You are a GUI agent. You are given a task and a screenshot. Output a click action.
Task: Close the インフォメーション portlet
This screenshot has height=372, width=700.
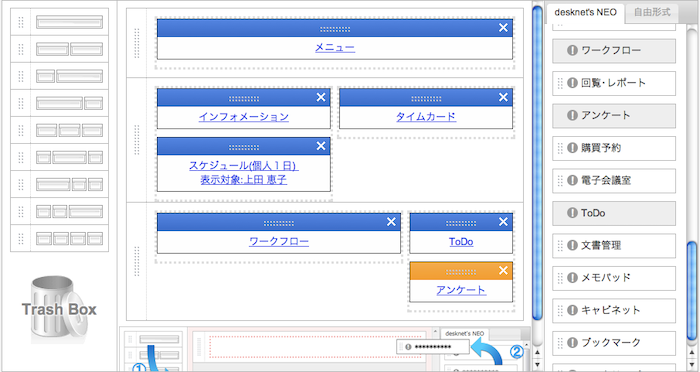pyautogui.click(x=321, y=97)
